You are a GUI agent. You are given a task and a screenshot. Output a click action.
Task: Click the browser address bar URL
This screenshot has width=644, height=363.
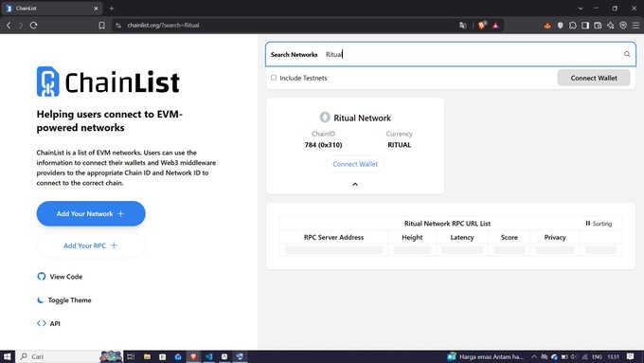coord(163,26)
